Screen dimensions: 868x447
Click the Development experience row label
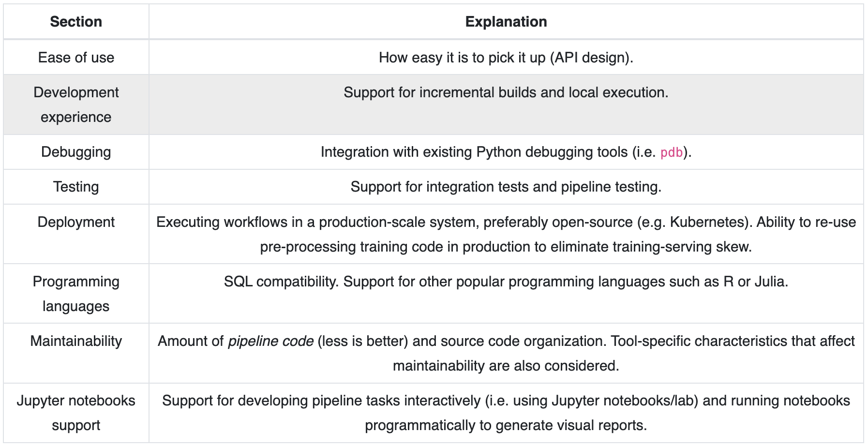point(76,104)
